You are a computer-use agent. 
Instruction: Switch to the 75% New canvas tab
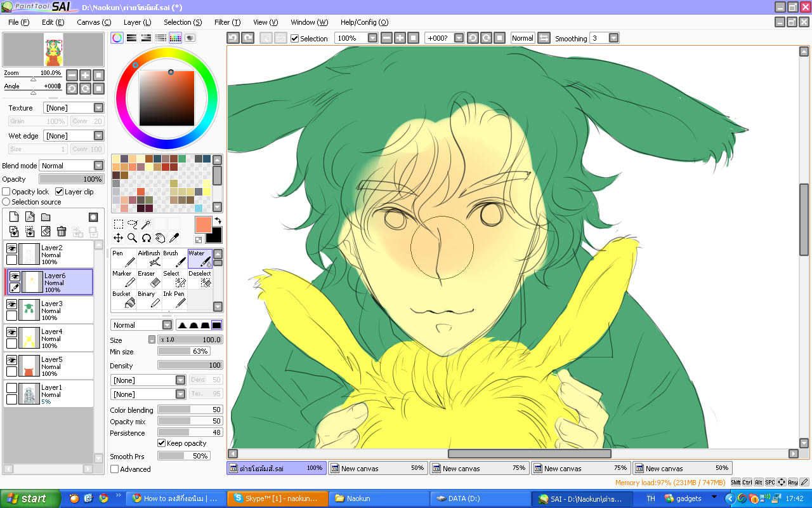coord(480,468)
